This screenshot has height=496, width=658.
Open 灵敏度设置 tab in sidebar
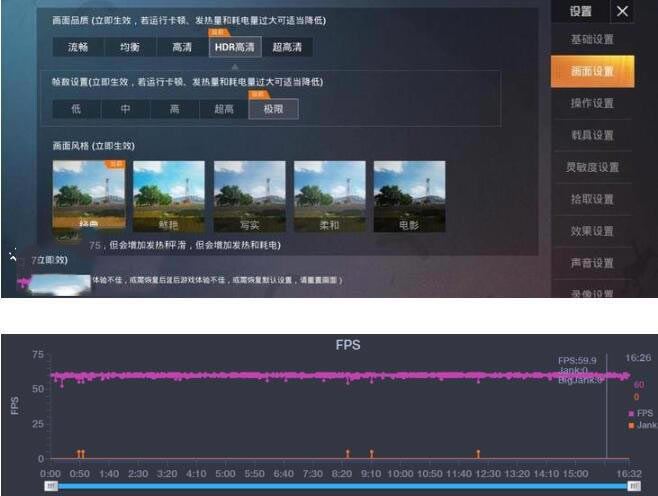(592, 167)
